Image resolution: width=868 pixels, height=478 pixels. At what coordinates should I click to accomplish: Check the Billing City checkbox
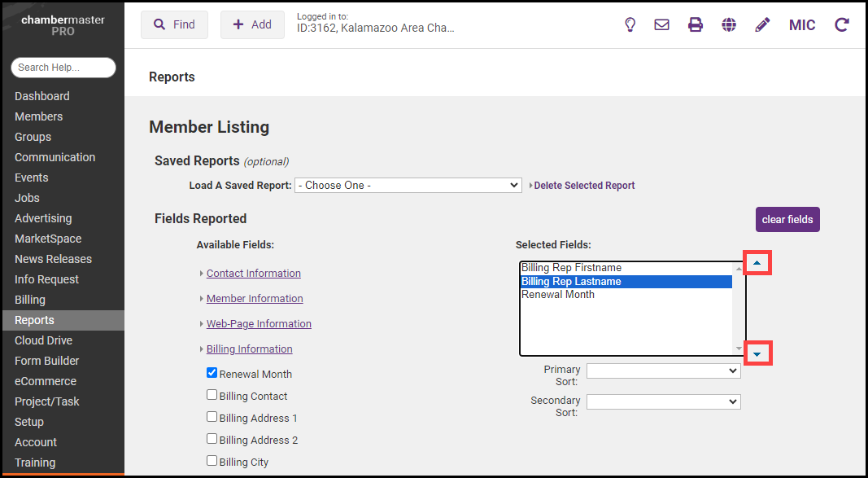[212, 461]
